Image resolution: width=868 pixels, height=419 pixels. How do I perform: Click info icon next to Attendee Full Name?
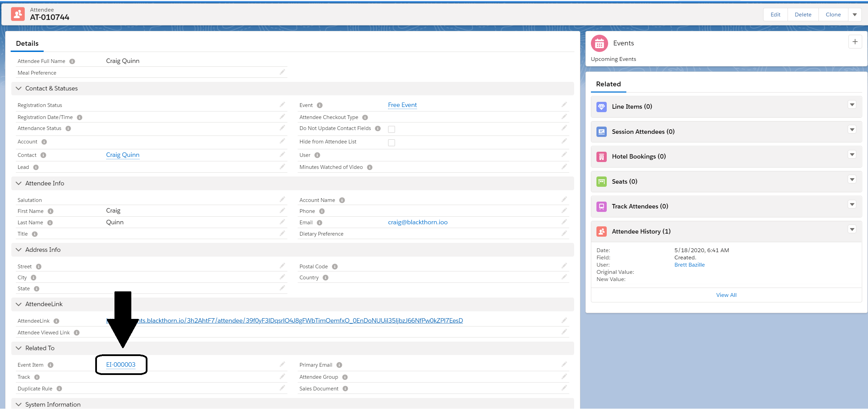point(72,61)
